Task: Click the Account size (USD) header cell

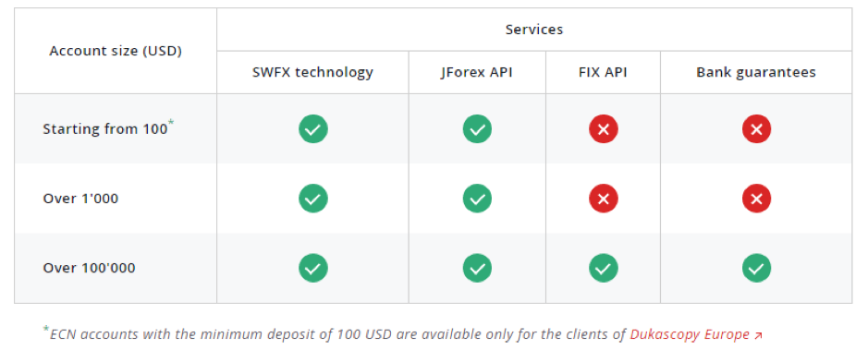Action: click(116, 51)
